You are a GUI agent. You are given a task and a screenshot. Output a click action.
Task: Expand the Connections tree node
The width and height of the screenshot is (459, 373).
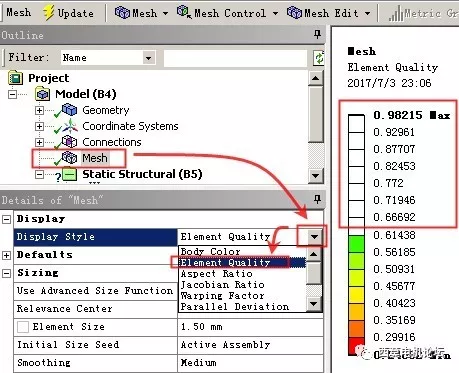tap(39, 142)
